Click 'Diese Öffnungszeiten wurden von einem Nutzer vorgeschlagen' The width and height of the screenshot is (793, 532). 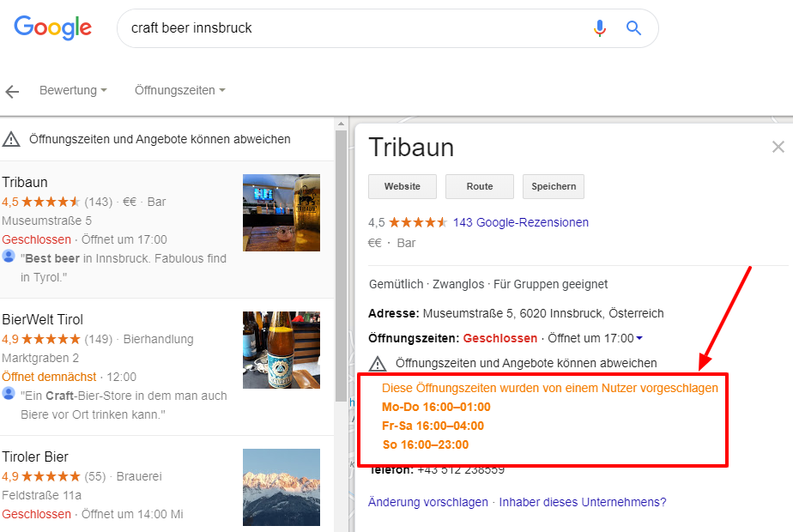tap(550, 388)
